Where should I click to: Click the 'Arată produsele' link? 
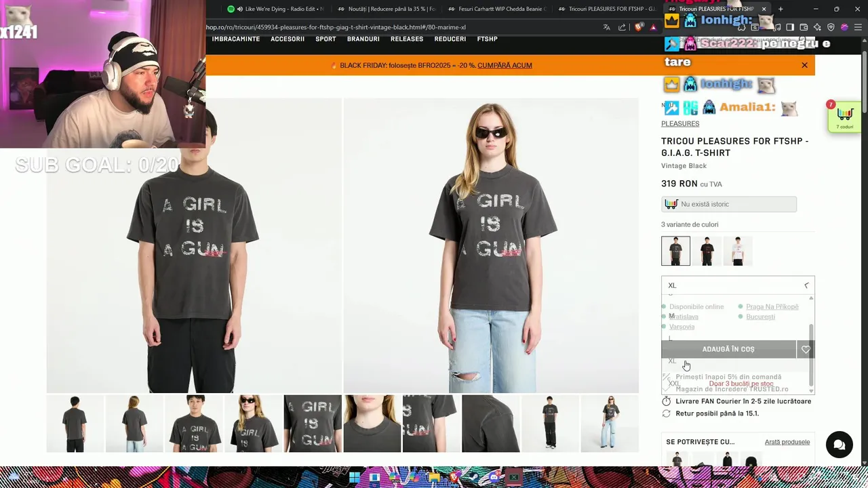(787, 442)
